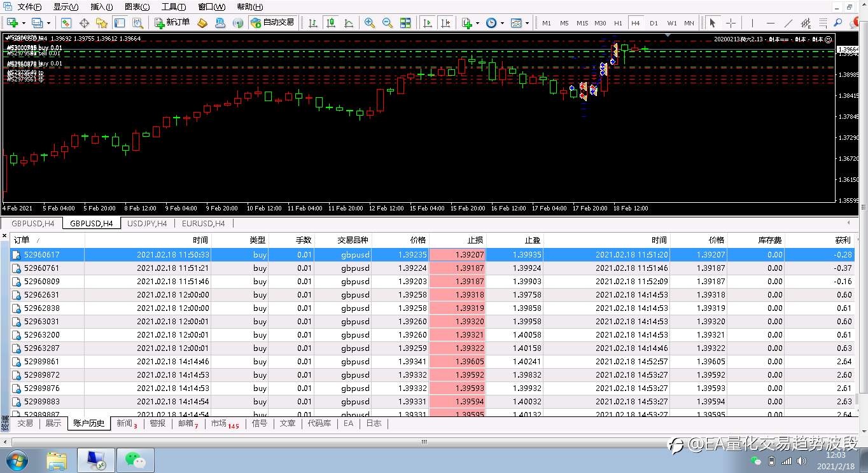Screen dimensions: 868x473
Task: Select the vertical line drawing tool
Action: (752, 23)
